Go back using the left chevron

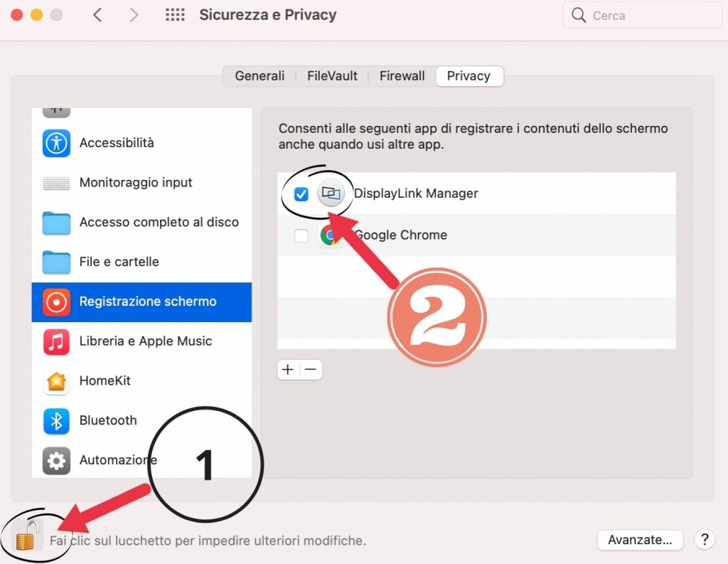point(97,15)
